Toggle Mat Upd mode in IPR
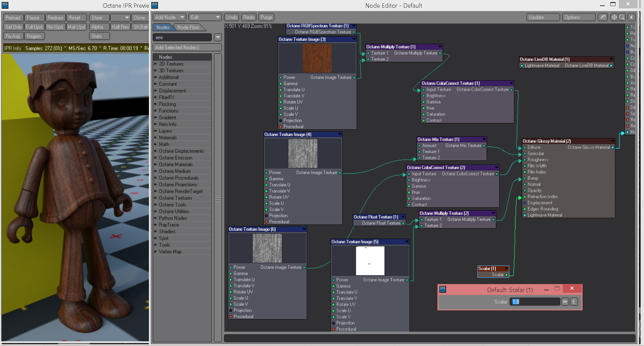This screenshot has height=346, width=644. click(x=76, y=27)
